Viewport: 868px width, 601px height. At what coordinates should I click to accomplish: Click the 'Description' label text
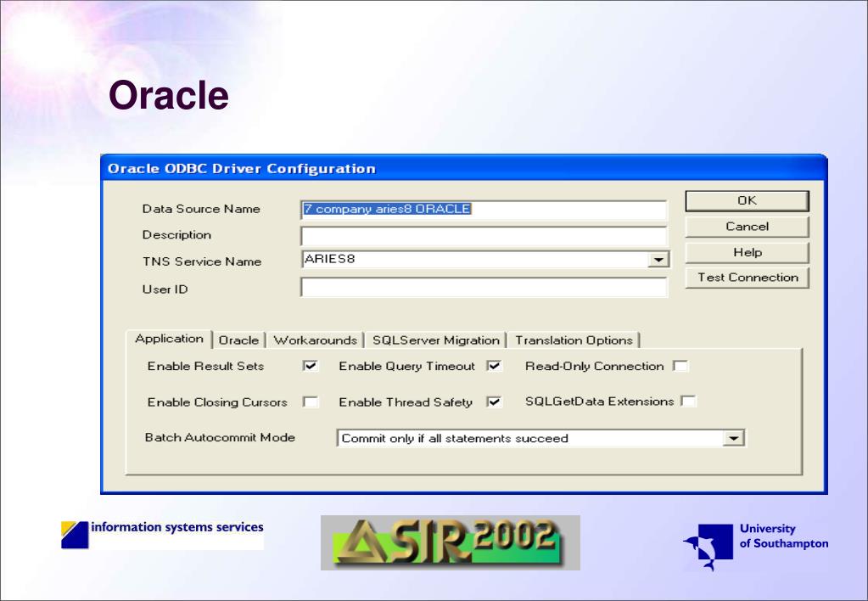tap(176, 235)
